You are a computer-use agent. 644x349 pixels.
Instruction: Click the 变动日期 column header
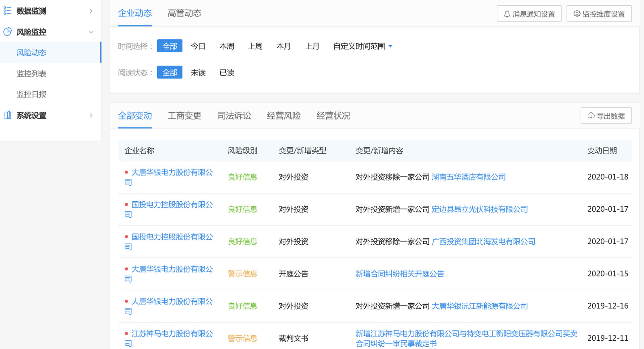(x=602, y=151)
